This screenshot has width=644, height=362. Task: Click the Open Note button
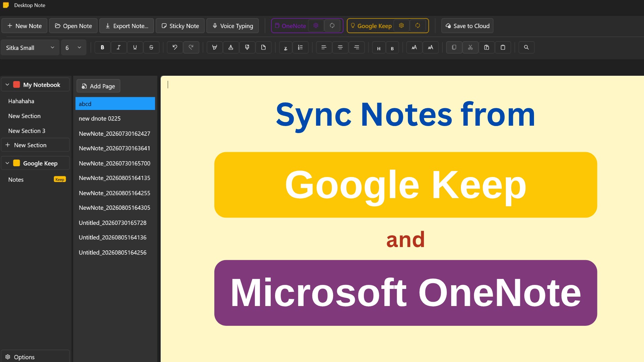pyautogui.click(x=73, y=26)
